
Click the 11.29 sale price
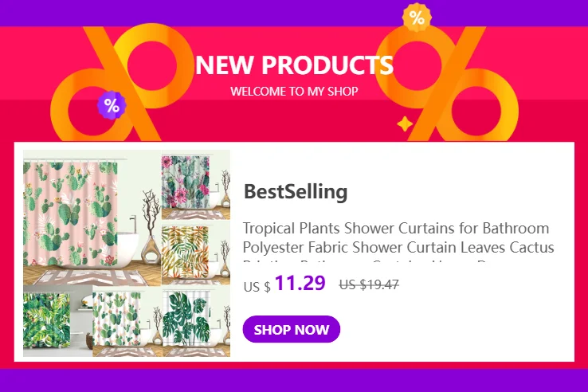[x=300, y=283]
